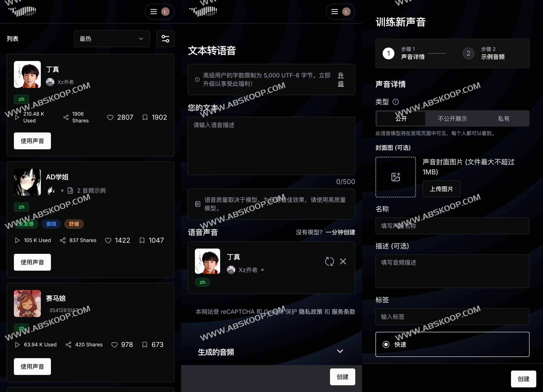Enable the 快速 speed option radio button

pos(386,344)
